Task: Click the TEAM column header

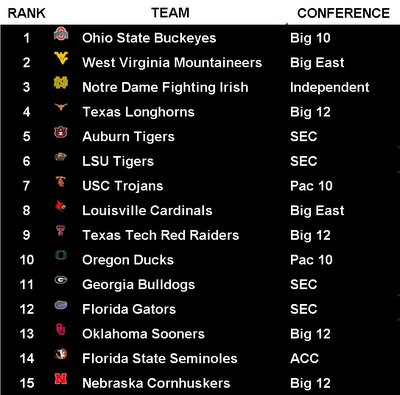Action: coord(170,13)
